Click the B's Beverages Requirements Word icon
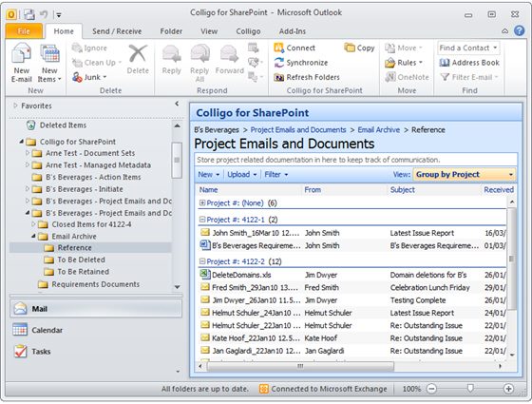Screen dimensions: 532x404 pos(205,245)
